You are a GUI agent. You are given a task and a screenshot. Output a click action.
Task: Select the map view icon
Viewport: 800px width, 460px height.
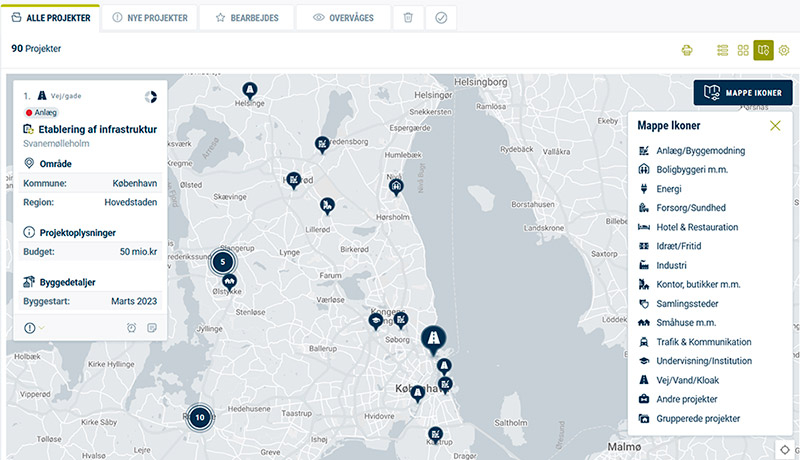(x=764, y=50)
